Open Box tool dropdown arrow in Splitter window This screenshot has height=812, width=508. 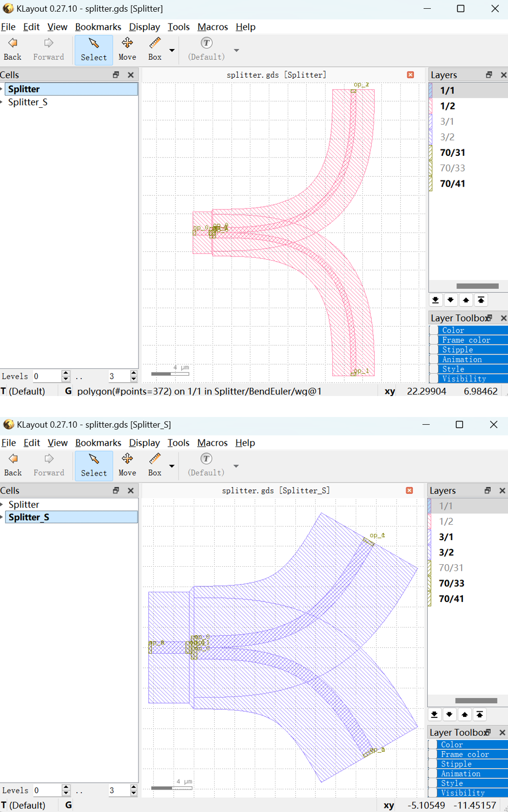tap(172, 50)
